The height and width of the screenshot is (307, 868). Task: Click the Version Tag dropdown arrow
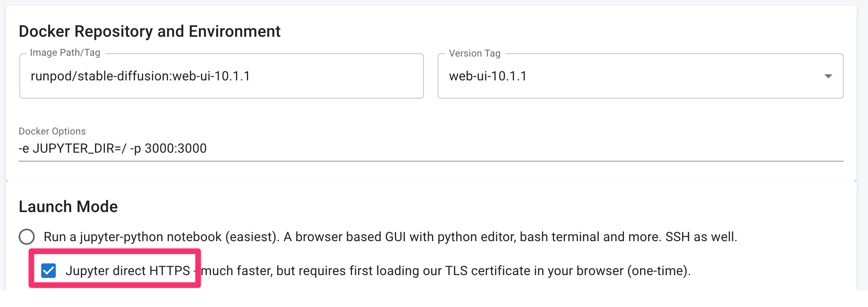pos(828,76)
